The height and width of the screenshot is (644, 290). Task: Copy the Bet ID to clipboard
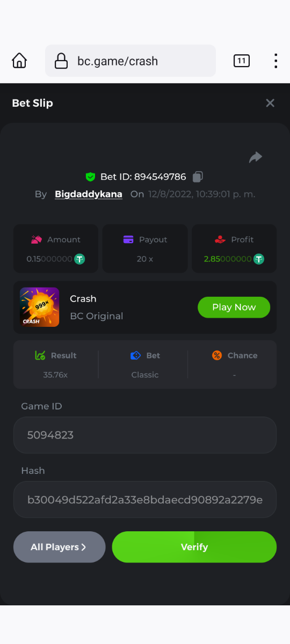(x=198, y=177)
